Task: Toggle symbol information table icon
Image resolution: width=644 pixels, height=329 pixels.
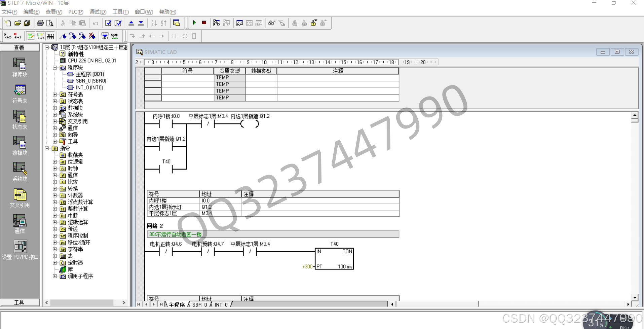Action: pyautogui.click(x=50, y=36)
